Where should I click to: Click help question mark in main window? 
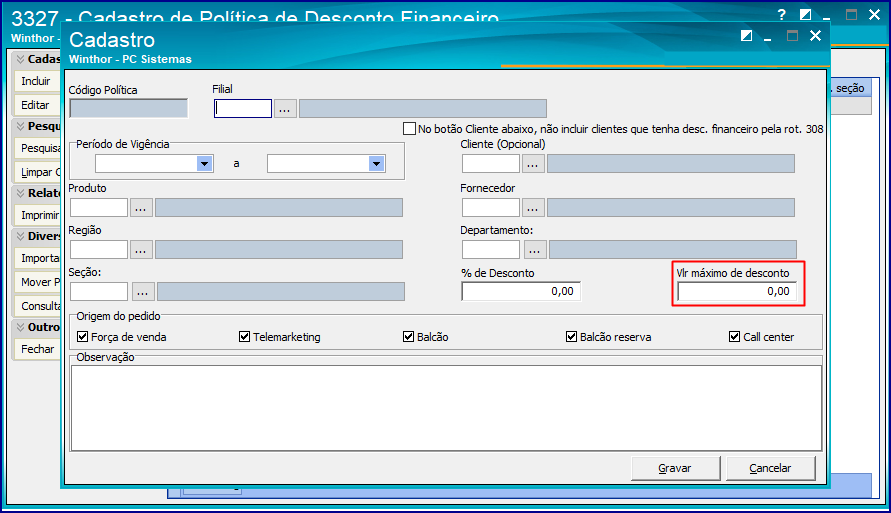click(782, 15)
